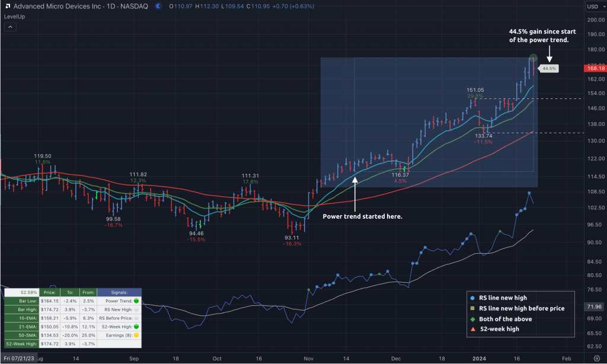Click the yellow Earnings (8) signal indicator

click(135, 335)
